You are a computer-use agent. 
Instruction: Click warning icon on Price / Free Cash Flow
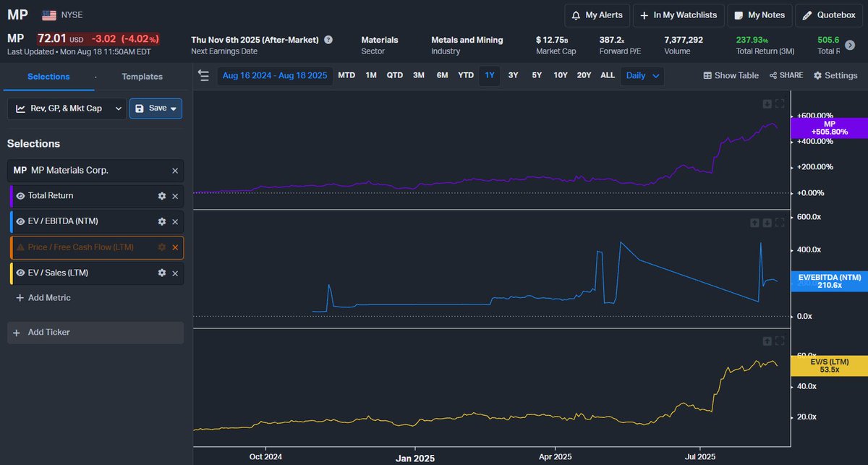click(20, 247)
